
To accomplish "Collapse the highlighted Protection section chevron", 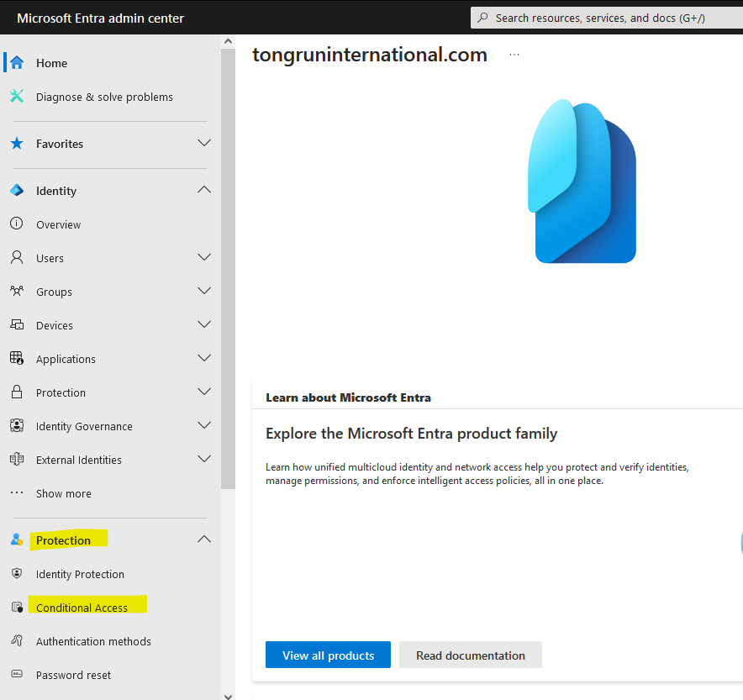I will (204, 539).
